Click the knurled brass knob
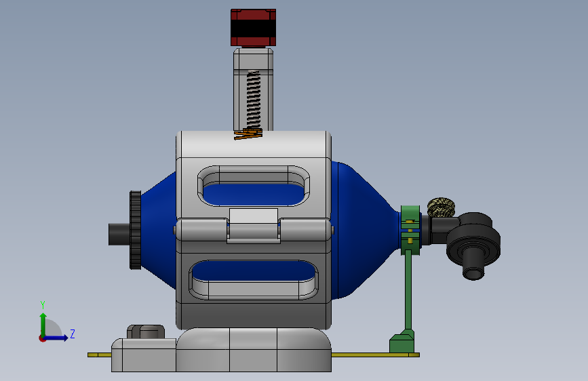 (441, 207)
